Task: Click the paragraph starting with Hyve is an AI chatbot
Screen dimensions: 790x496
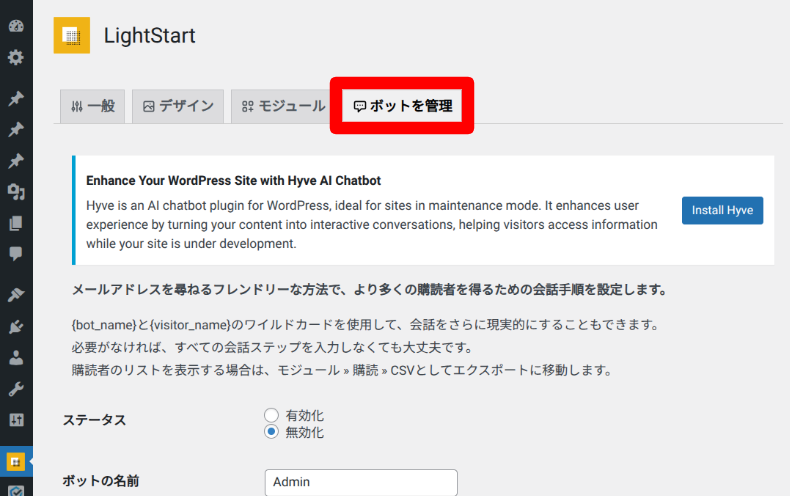Action: click(x=372, y=225)
